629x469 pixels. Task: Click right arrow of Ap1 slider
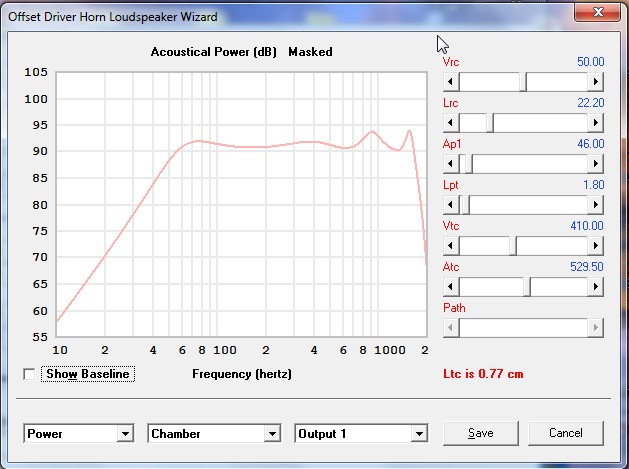point(595,164)
